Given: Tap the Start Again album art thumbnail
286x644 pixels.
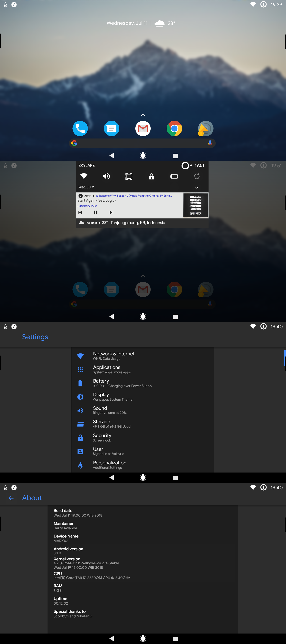Looking at the screenshot, I should (x=196, y=205).
